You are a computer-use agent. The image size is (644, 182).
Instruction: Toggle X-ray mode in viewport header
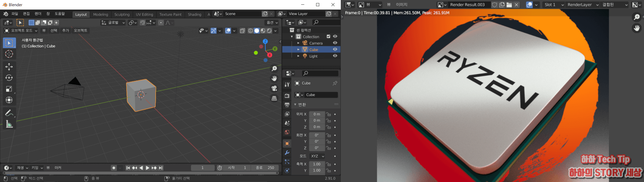click(x=242, y=31)
